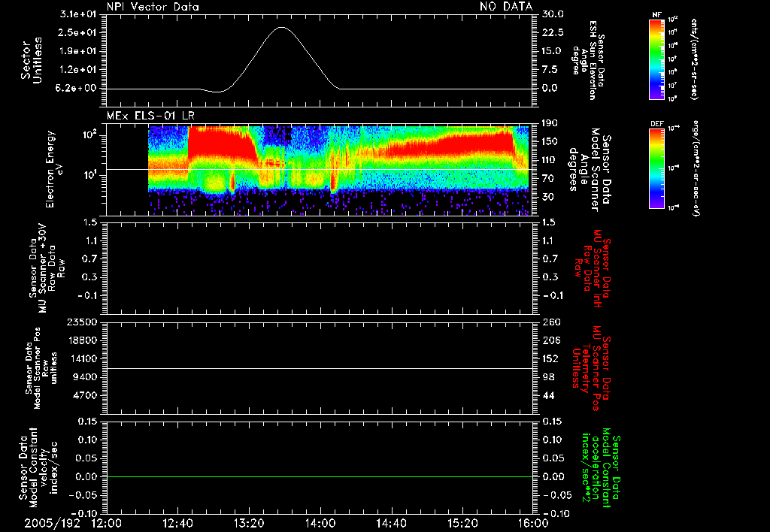Click the NF color scale bar

click(657, 59)
